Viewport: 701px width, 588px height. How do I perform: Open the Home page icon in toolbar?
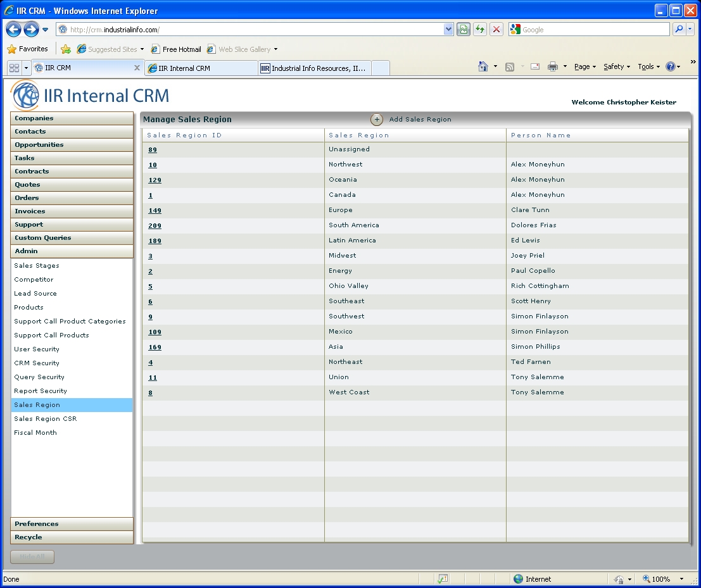click(x=483, y=66)
